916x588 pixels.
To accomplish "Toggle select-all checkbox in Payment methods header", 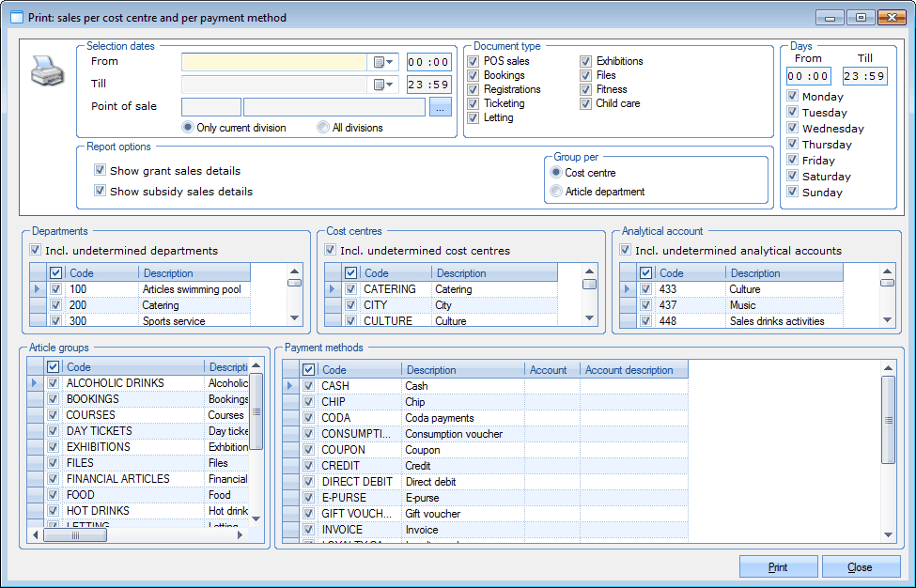I will (x=308, y=370).
